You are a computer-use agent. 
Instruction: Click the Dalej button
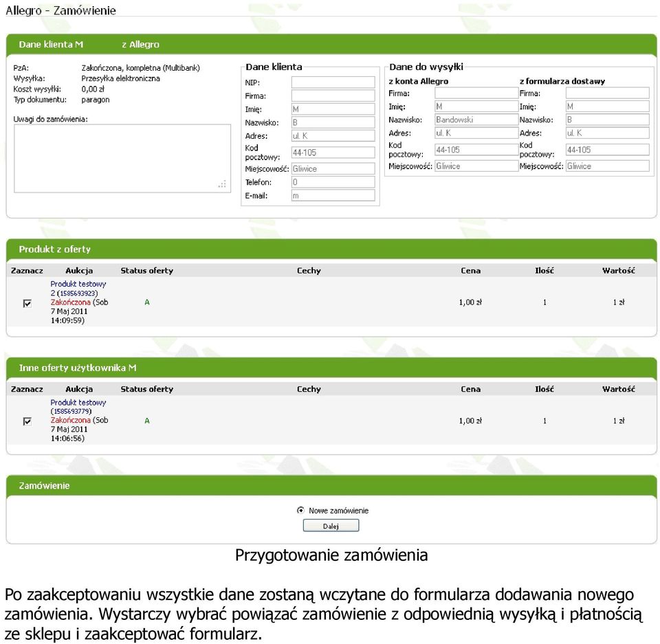[331, 526]
